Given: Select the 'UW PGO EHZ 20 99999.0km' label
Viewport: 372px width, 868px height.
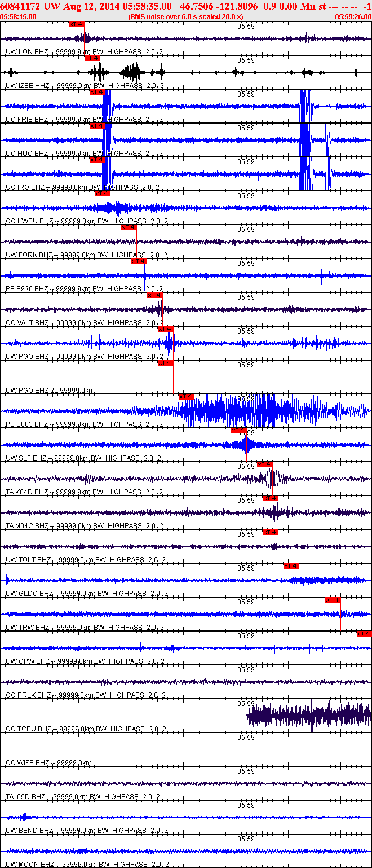Looking at the screenshot, I should pyautogui.click(x=50, y=391).
